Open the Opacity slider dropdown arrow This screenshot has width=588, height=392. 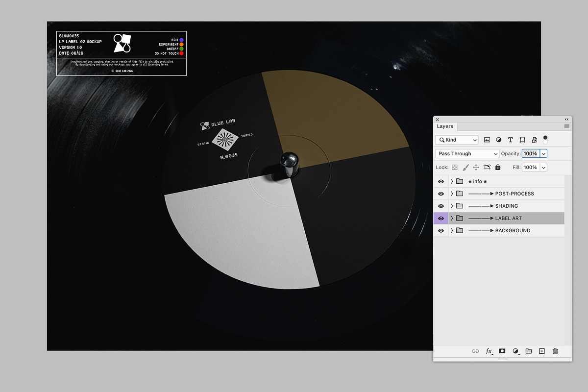pos(543,153)
